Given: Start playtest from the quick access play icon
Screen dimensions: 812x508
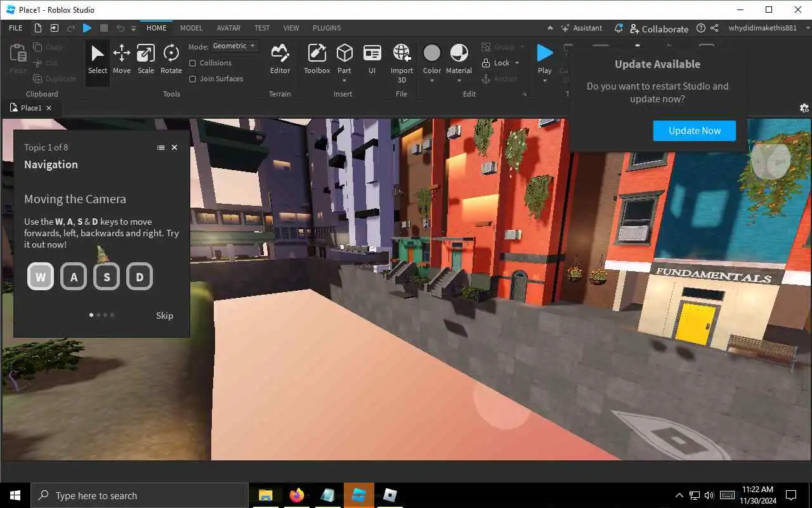Looking at the screenshot, I should 88,28.
